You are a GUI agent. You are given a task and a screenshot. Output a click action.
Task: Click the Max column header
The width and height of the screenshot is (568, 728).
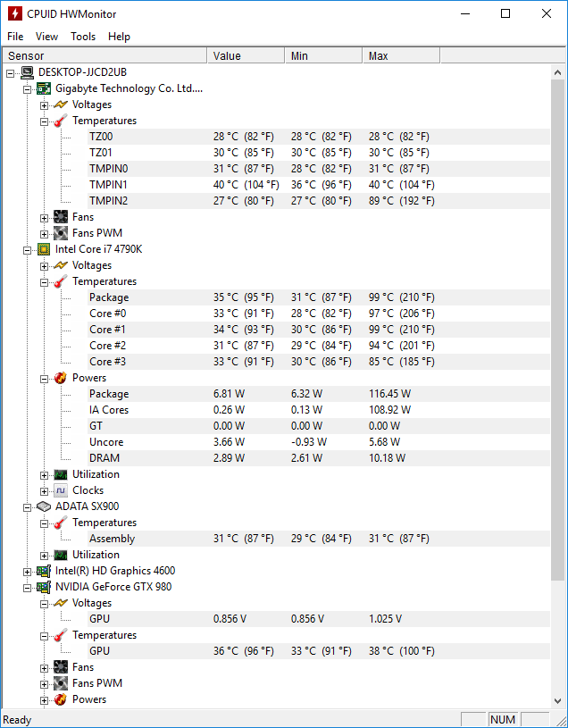[401, 55]
